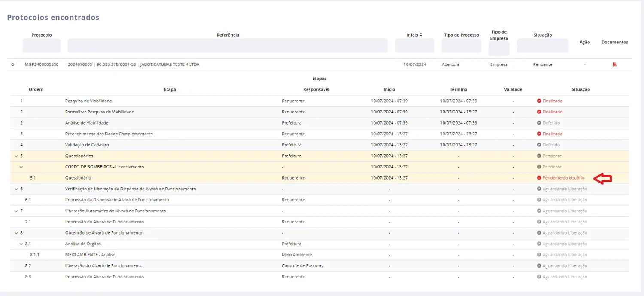
Task: Collapse step 6 Verificação de Liberação
Action: click(x=16, y=189)
